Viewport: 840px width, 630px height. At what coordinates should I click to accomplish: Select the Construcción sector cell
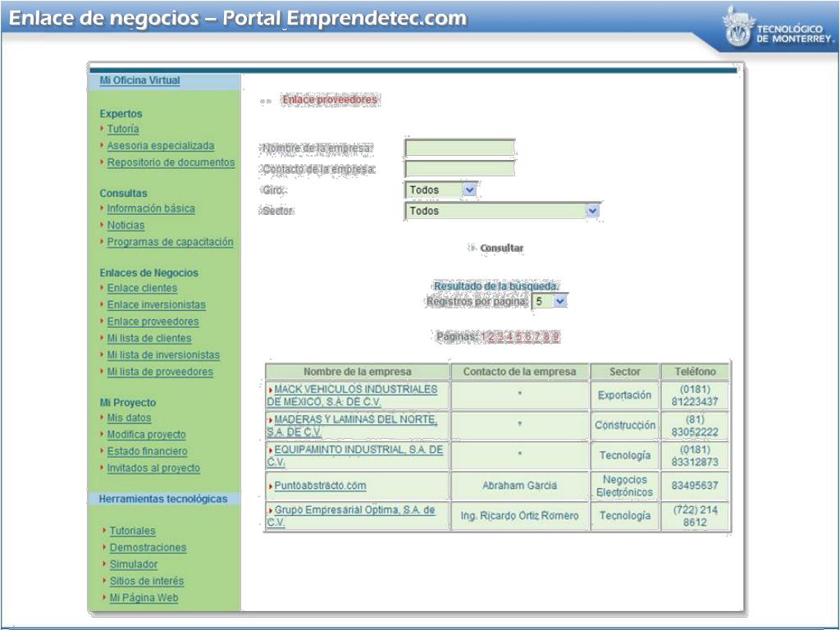pyautogui.click(x=624, y=426)
